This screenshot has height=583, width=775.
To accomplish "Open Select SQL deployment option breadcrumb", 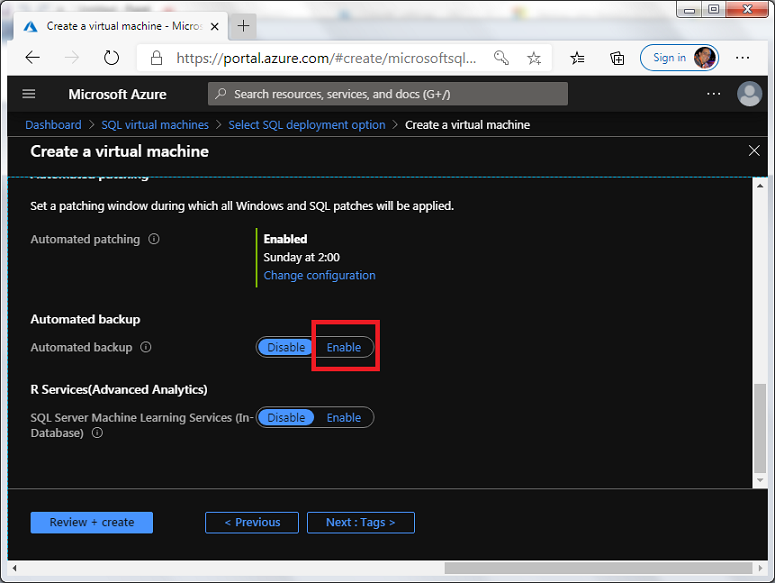I will tap(307, 125).
